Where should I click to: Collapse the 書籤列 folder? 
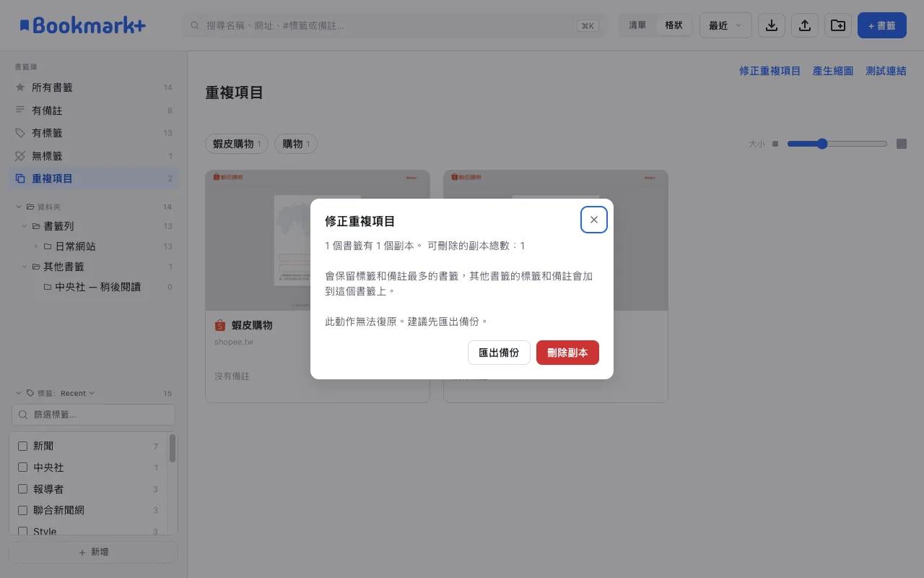tap(25, 226)
